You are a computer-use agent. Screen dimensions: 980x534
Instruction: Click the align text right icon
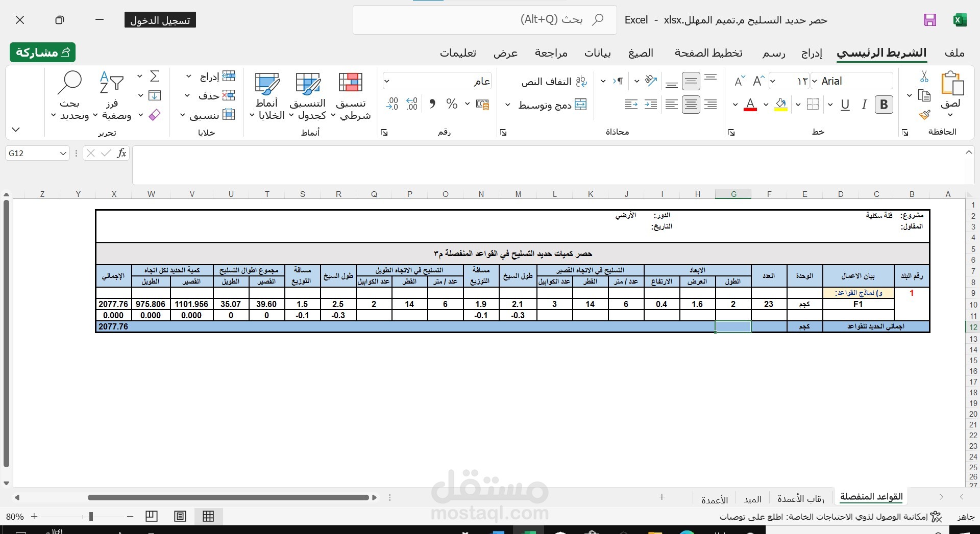pos(710,105)
